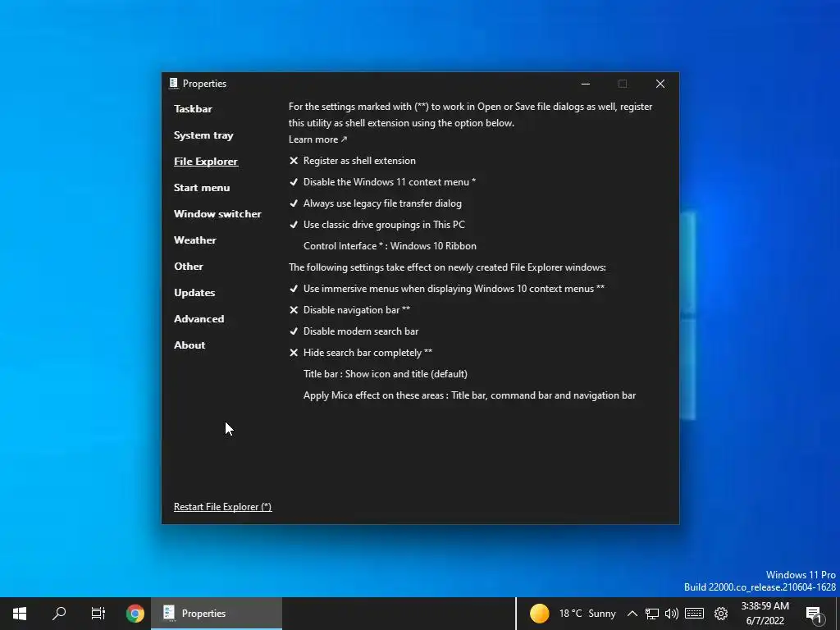Enable Hide search bar completely
Viewport: 840px width, 630px height.
[361, 353]
